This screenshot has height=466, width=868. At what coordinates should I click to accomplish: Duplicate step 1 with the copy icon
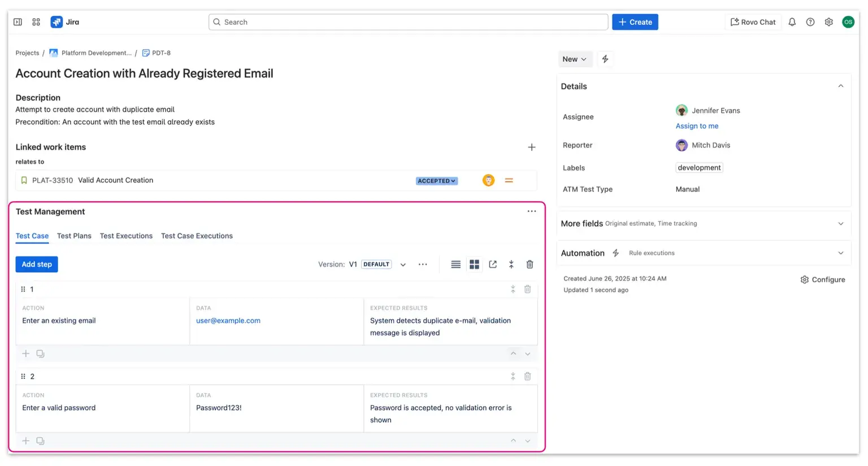(x=40, y=353)
